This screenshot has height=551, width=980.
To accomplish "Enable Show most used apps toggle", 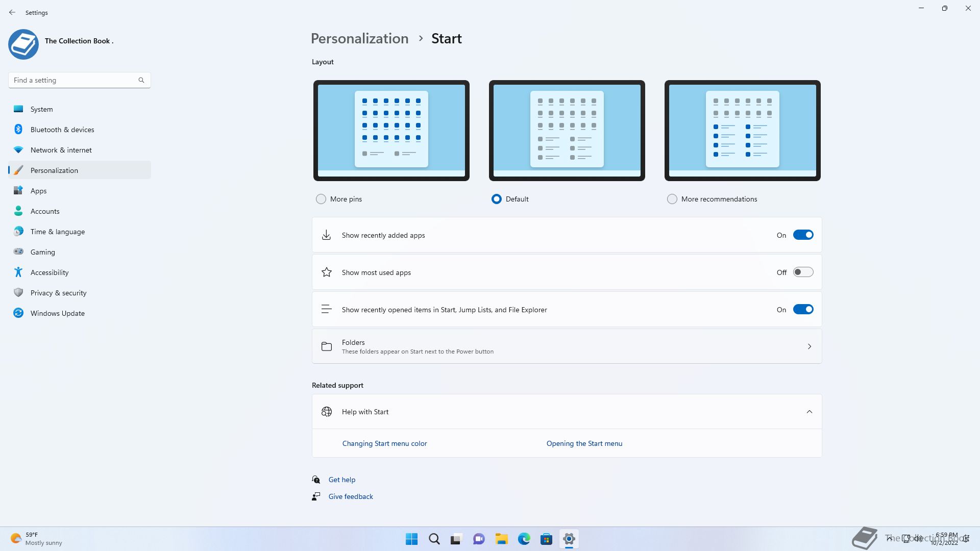I will click(x=803, y=272).
